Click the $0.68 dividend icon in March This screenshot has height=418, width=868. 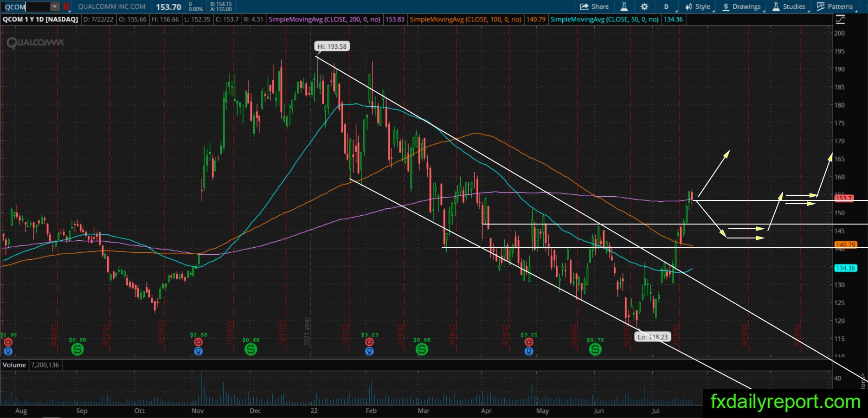[x=422, y=349]
